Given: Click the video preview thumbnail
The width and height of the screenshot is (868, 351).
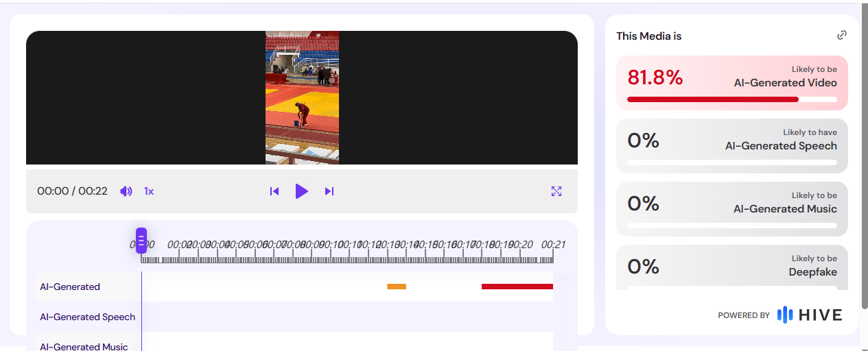Looking at the screenshot, I should pos(302,97).
